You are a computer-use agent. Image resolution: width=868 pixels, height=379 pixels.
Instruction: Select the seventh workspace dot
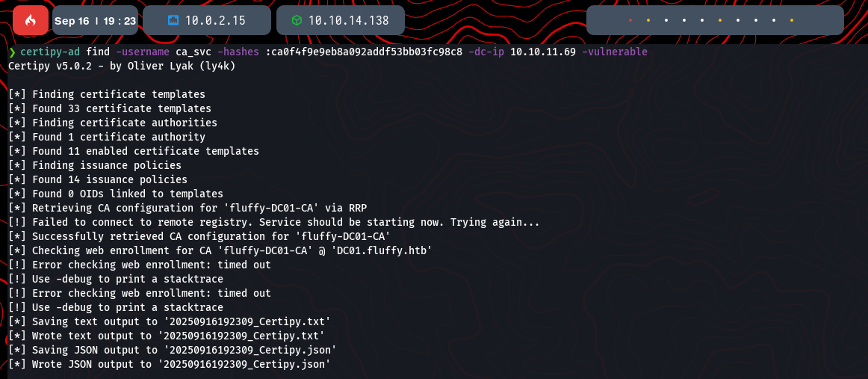tap(738, 20)
